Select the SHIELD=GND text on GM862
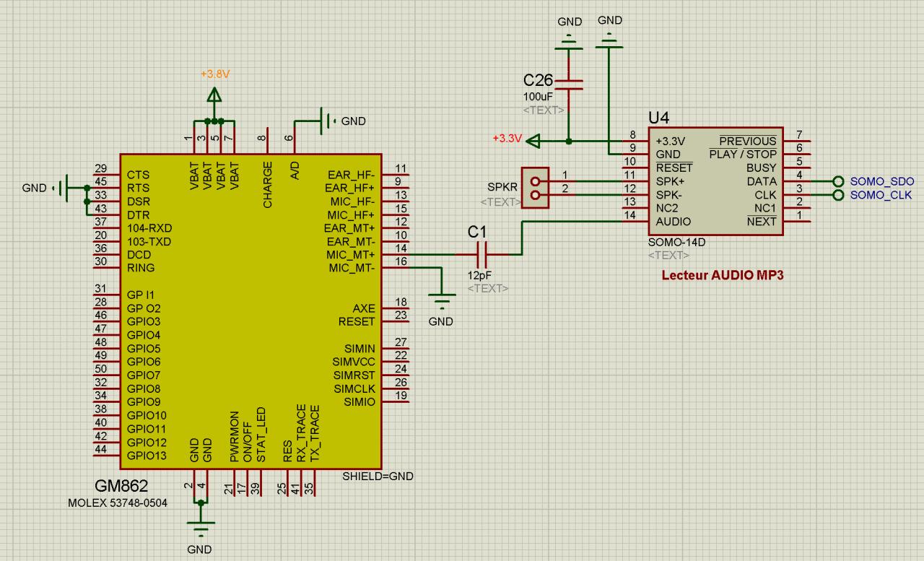 pos(378,477)
